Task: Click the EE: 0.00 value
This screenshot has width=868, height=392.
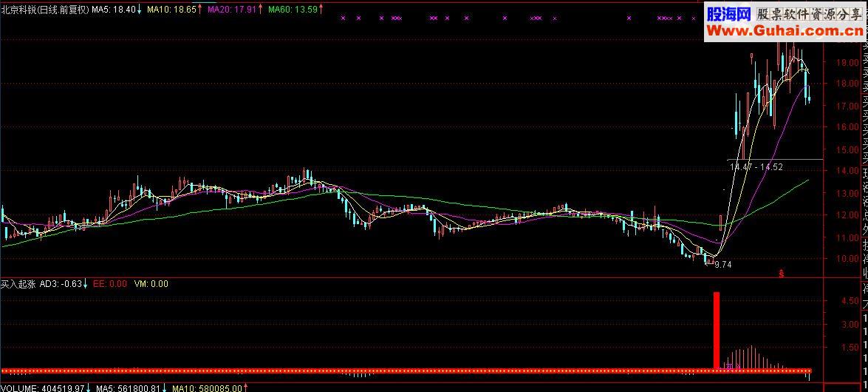Action: click(109, 285)
